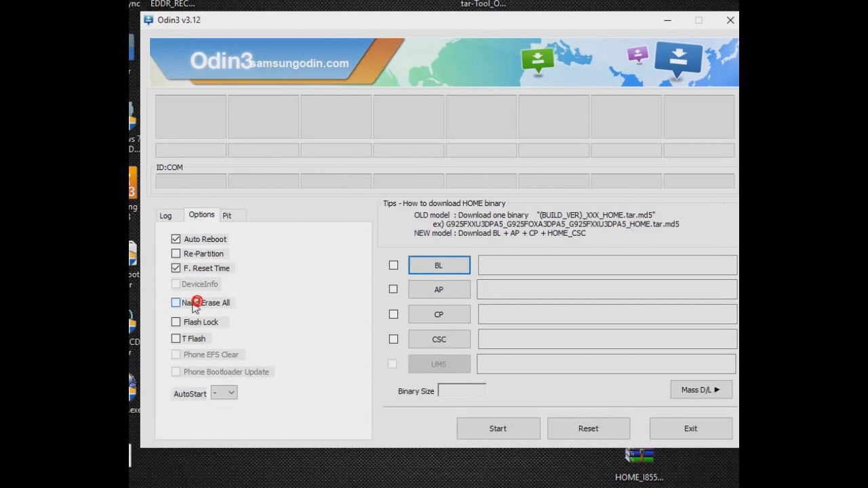Click the samsungodin.com banner text
Screen dimensions: 868x488
tap(299, 63)
